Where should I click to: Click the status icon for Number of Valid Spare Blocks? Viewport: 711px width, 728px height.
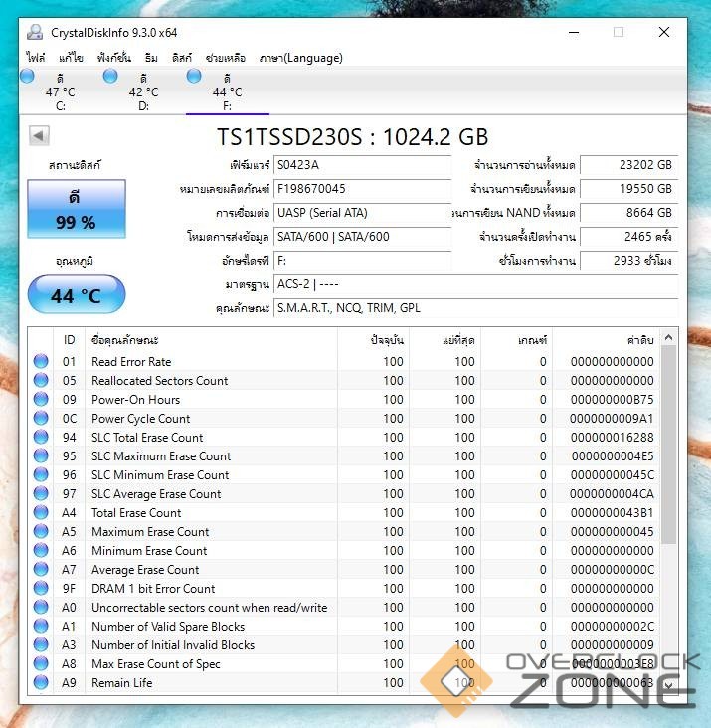point(41,626)
